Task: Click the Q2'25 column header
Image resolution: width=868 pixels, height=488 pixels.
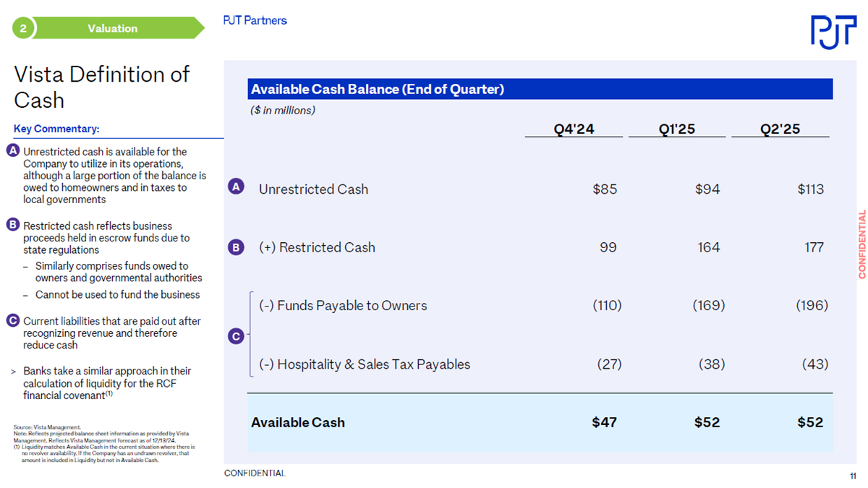Action: click(780, 129)
